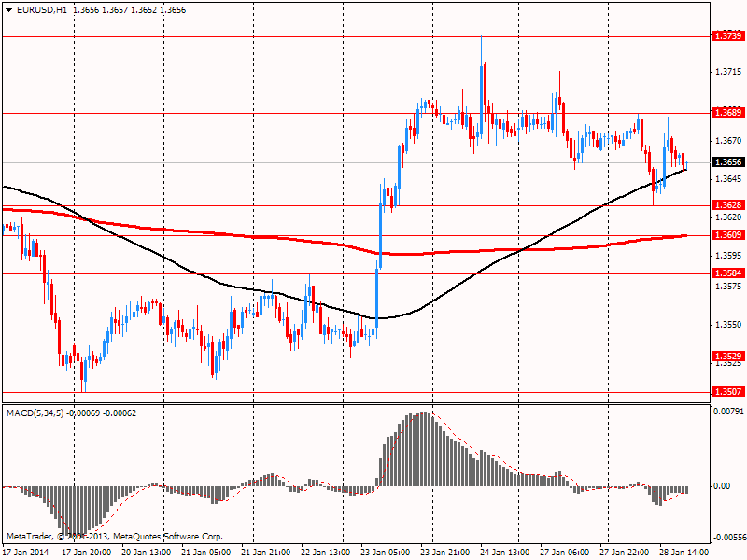
Task: Select the 1.3507 support level label
Action: pyautogui.click(x=727, y=392)
